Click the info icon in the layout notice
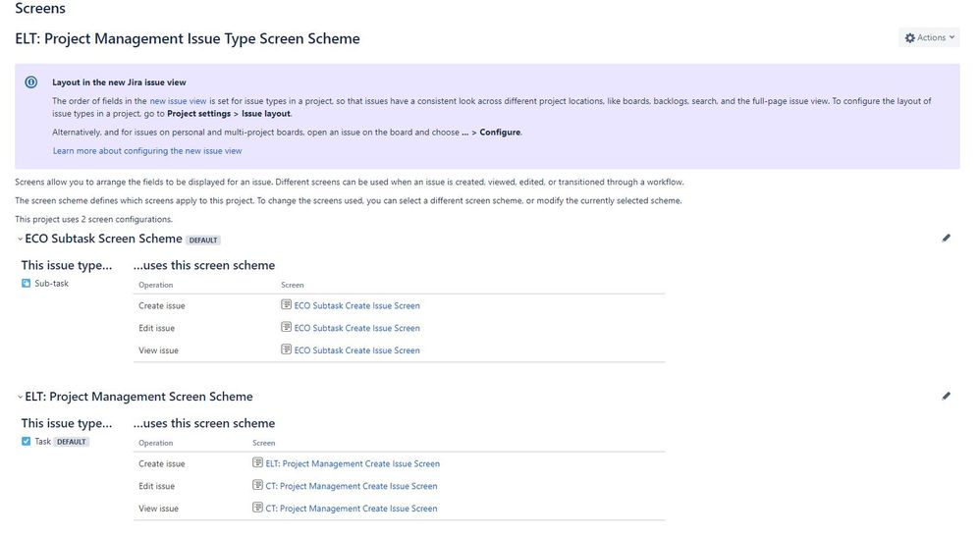Image resolution: width=980 pixels, height=537 pixels. [31, 81]
